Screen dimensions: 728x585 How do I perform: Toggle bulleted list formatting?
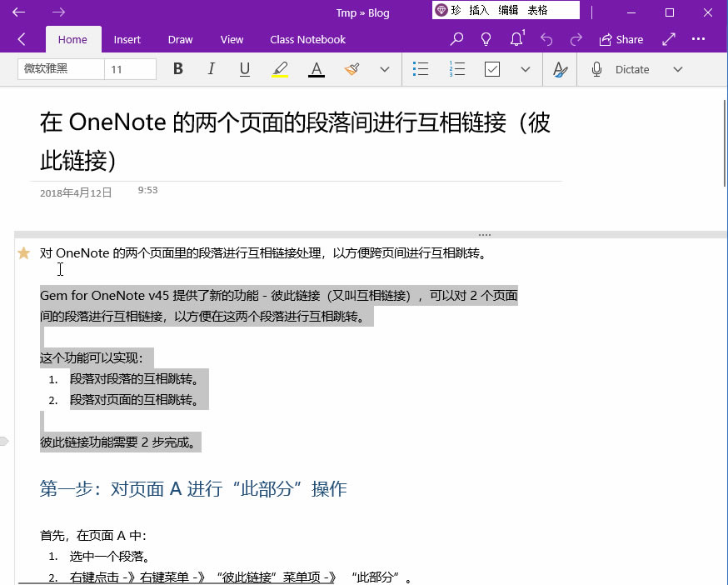421,69
